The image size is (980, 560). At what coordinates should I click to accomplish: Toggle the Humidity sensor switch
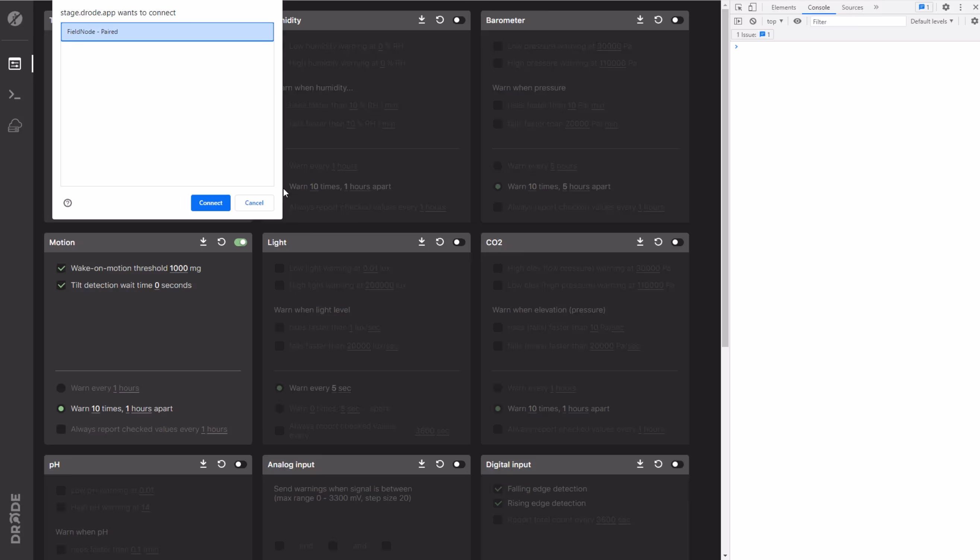pos(459,20)
